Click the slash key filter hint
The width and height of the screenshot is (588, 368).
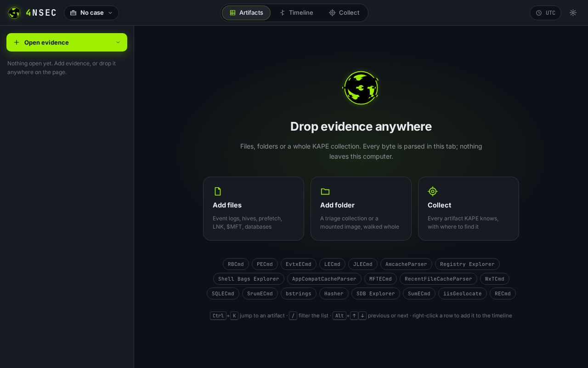point(293,316)
